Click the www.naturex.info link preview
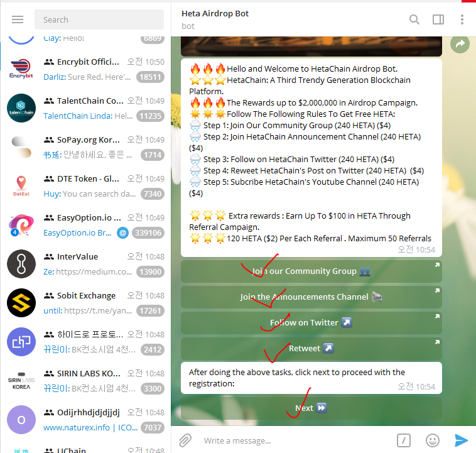The height and width of the screenshot is (453, 476). click(90, 428)
